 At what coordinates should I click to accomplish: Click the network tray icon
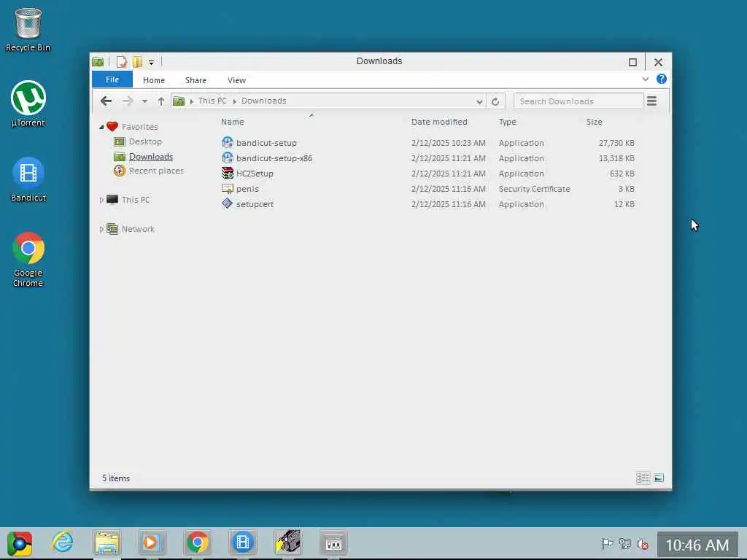pyautogui.click(x=625, y=543)
